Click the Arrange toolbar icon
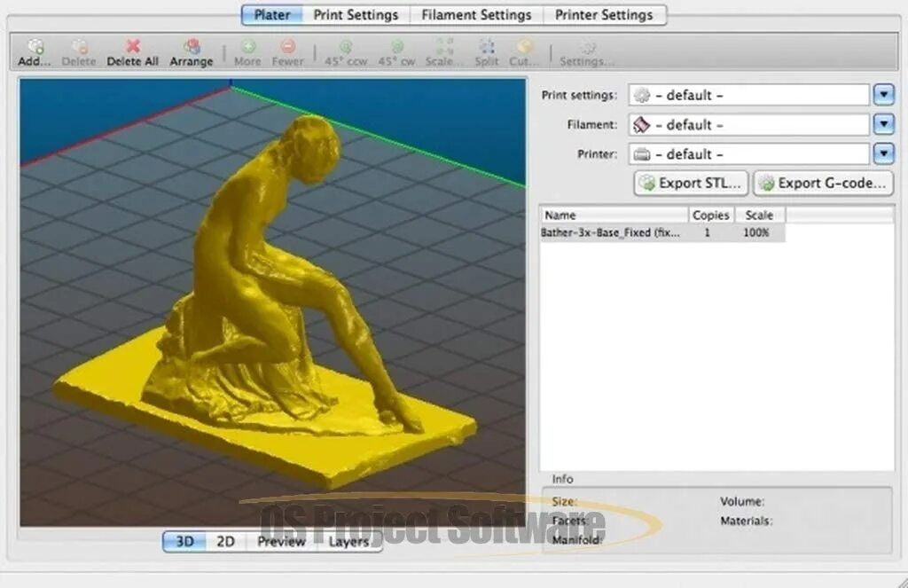The height and width of the screenshot is (588, 908). [x=192, y=46]
